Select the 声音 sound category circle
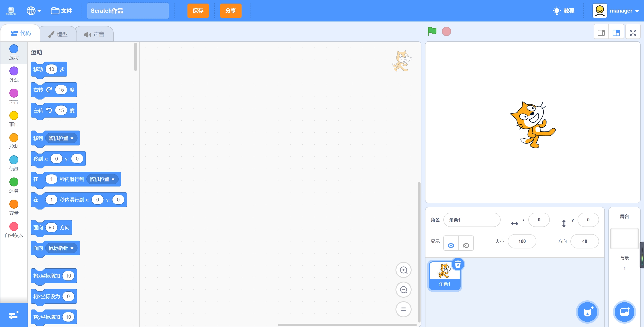The width and height of the screenshot is (644, 327). [14, 97]
